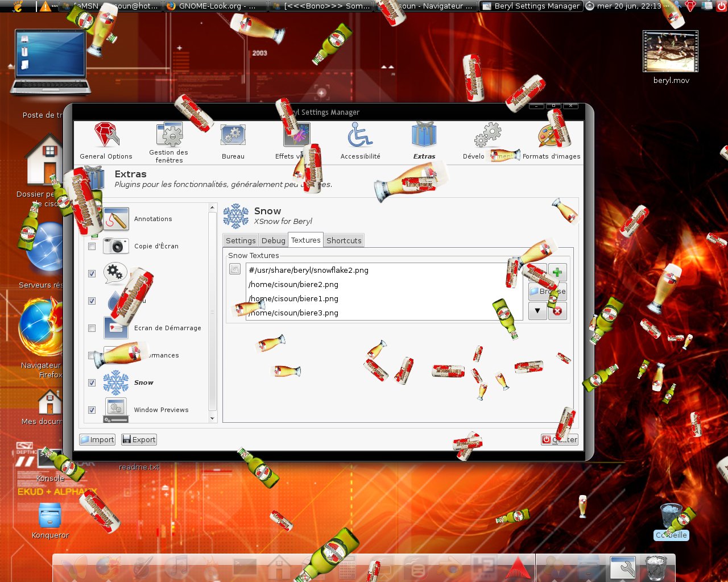Select /home/cisoun/biere2.png texture entry

pyautogui.click(x=384, y=284)
